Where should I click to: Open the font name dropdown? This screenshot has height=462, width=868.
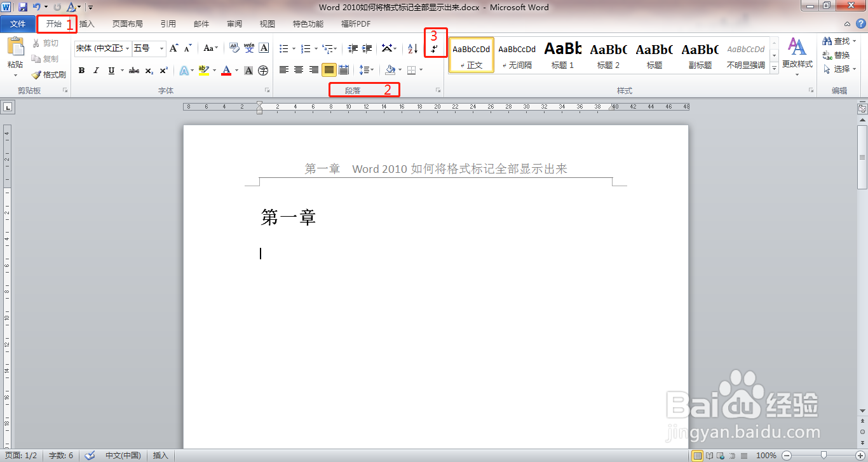(128, 48)
